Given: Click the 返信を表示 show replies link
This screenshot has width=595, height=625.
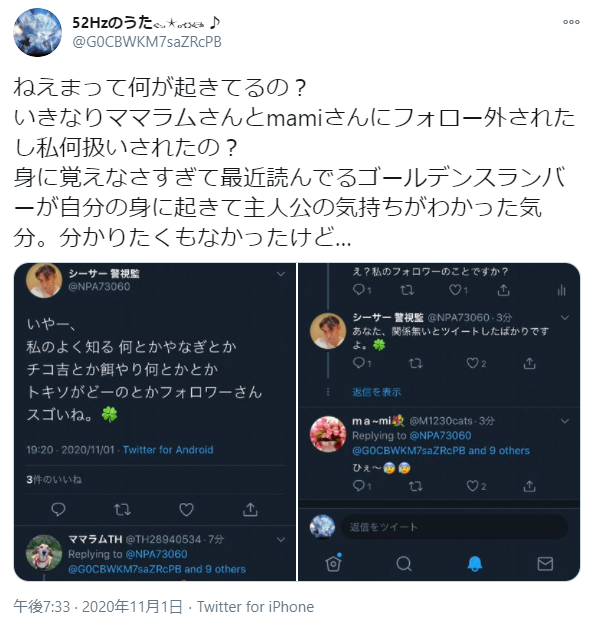Looking at the screenshot, I should [376, 392].
